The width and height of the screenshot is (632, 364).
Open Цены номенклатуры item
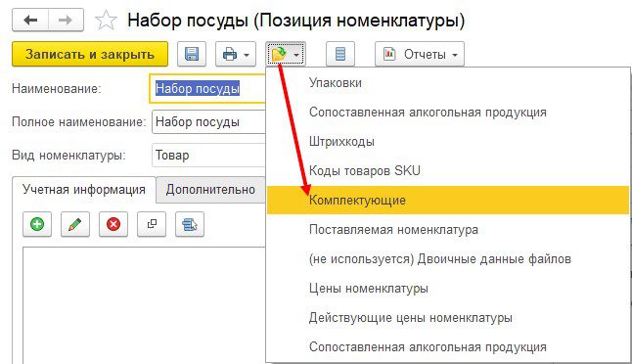click(x=448, y=289)
